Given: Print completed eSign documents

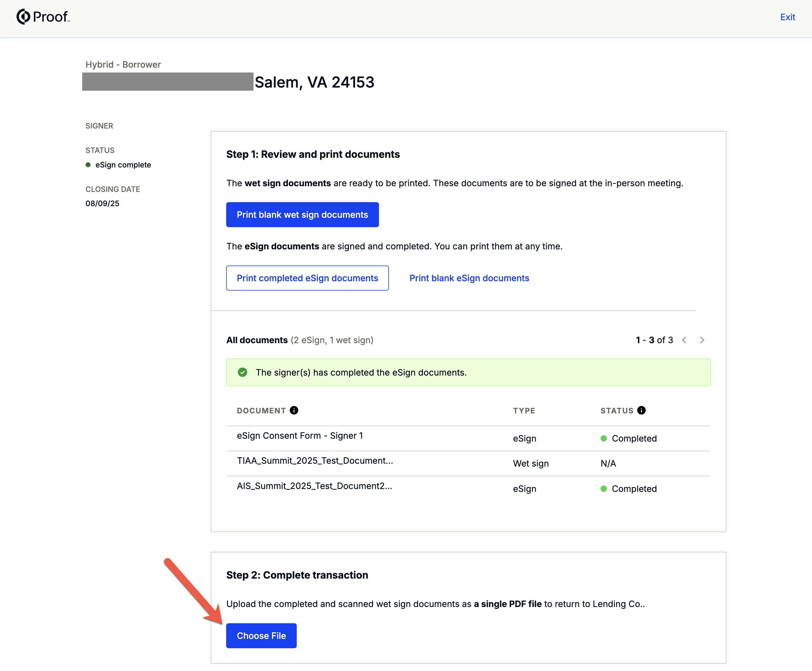Looking at the screenshot, I should click(x=307, y=278).
